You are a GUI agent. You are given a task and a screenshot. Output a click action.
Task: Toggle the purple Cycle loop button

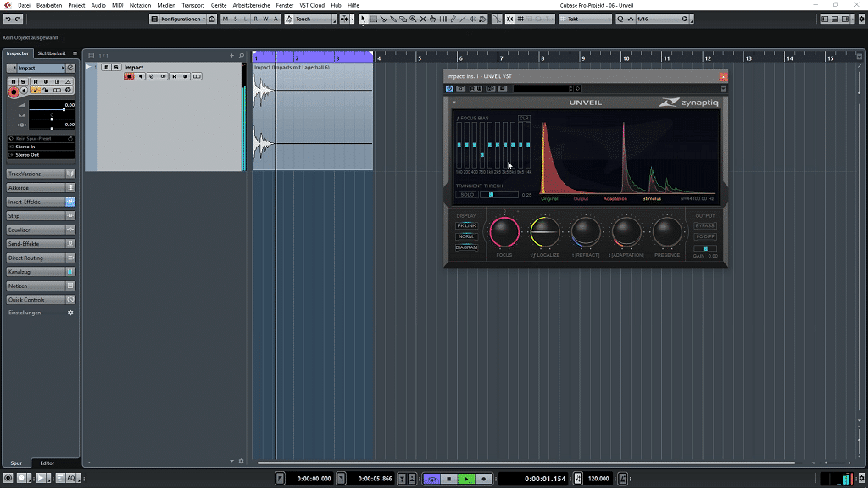point(431,479)
